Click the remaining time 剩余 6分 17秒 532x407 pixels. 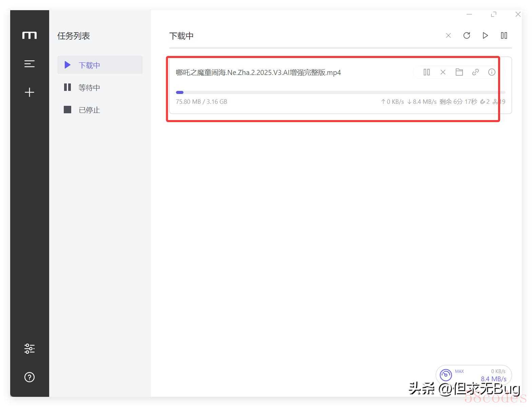point(458,102)
